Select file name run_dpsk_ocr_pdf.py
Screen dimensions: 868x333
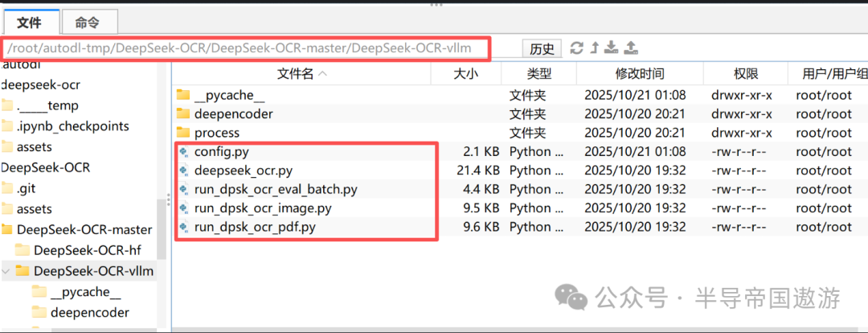coord(256,227)
